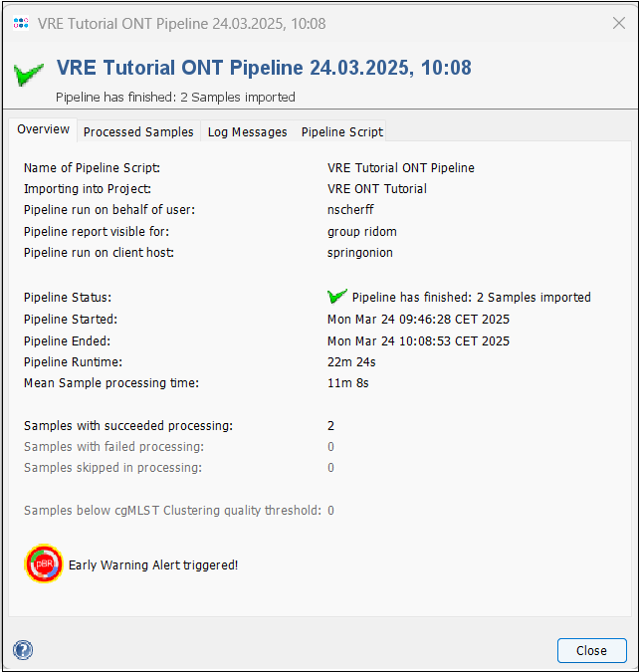Open help via the question mark icon

23,650
